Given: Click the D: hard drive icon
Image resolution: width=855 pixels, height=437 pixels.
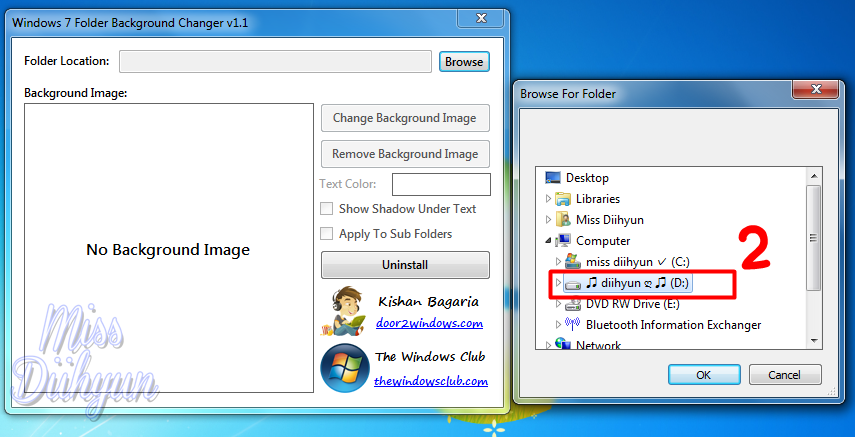Looking at the screenshot, I should click(x=573, y=284).
